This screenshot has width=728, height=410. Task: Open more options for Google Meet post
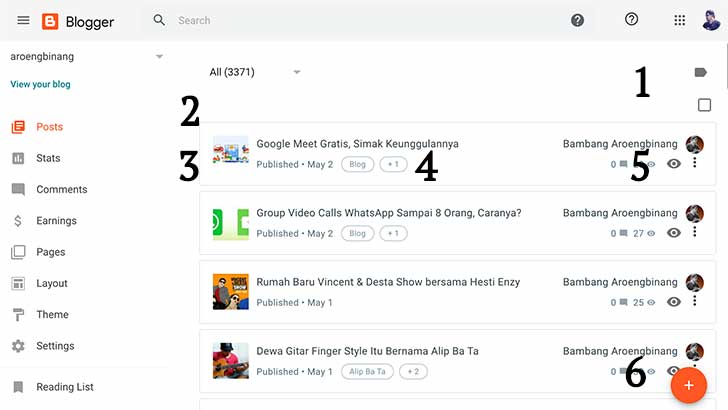(695, 162)
